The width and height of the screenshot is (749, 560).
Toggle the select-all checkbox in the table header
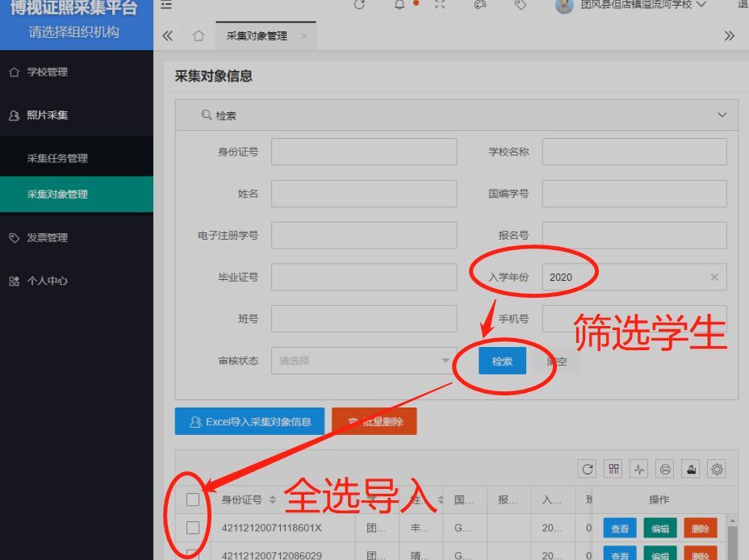pyautogui.click(x=192, y=499)
